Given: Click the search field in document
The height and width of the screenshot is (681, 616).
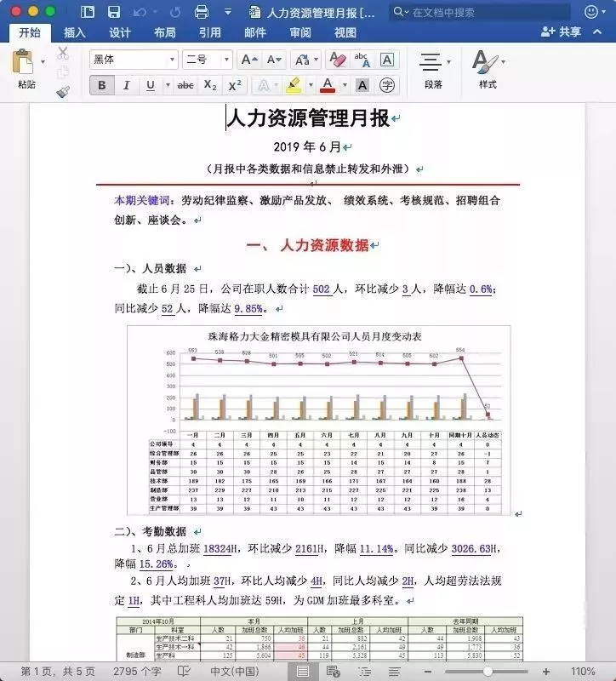Looking at the screenshot, I should click(480, 12).
